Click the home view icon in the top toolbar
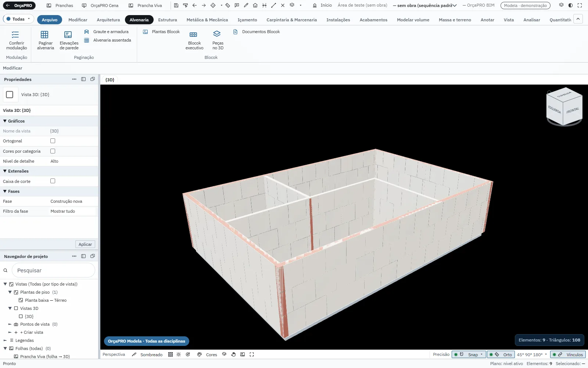 pyautogui.click(x=255, y=6)
